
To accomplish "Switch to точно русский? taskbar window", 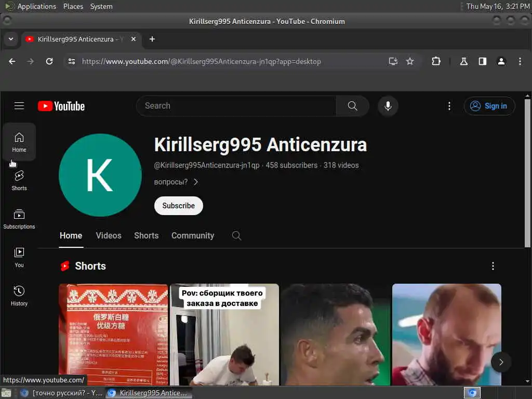I will point(61,393).
